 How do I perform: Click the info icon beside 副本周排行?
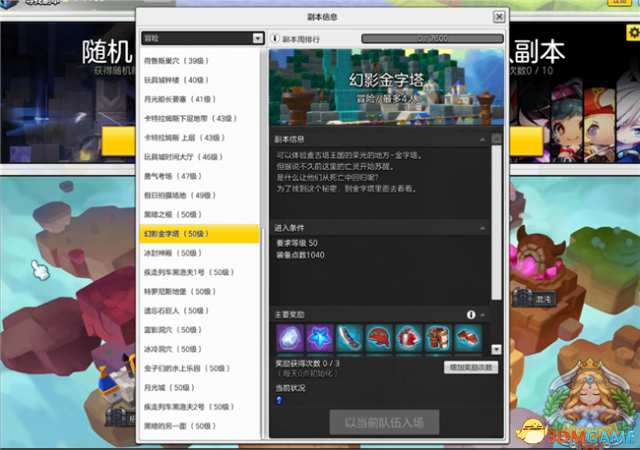pyautogui.click(x=275, y=38)
